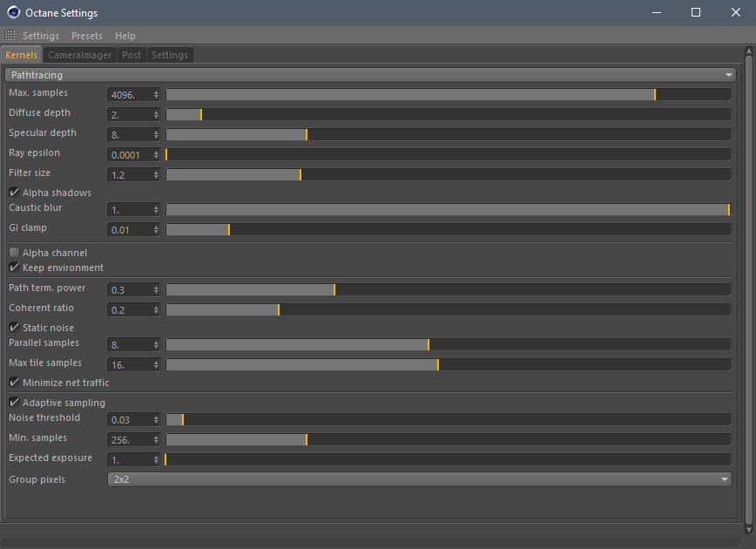Image resolution: width=756 pixels, height=549 pixels.
Task: Click the Min. samples slider bar
Action: click(x=449, y=439)
